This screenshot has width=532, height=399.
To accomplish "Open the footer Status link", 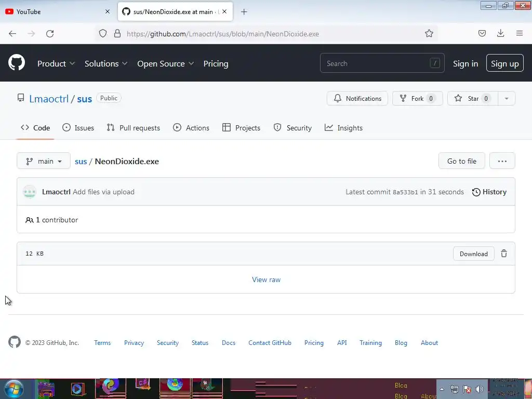I will [200, 343].
